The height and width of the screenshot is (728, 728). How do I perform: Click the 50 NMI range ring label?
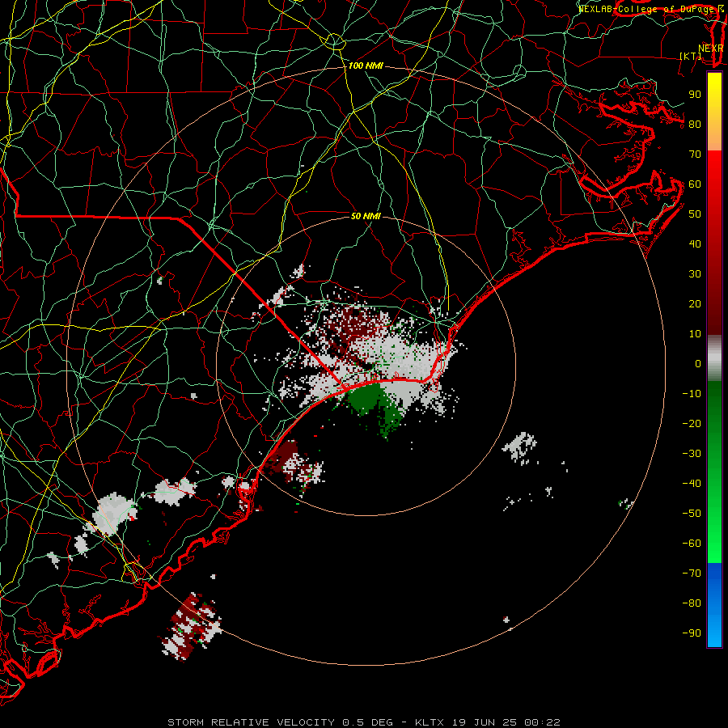[366, 216]
